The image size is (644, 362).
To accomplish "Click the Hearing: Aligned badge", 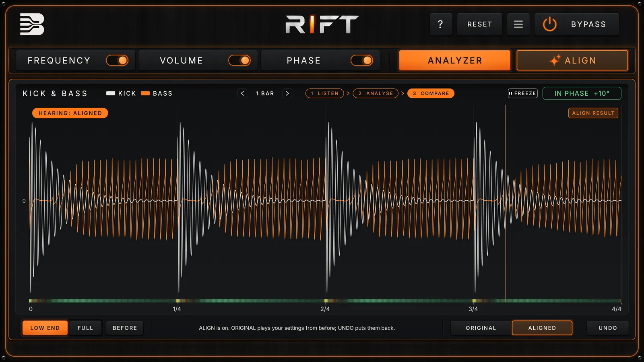I will 70,113.
